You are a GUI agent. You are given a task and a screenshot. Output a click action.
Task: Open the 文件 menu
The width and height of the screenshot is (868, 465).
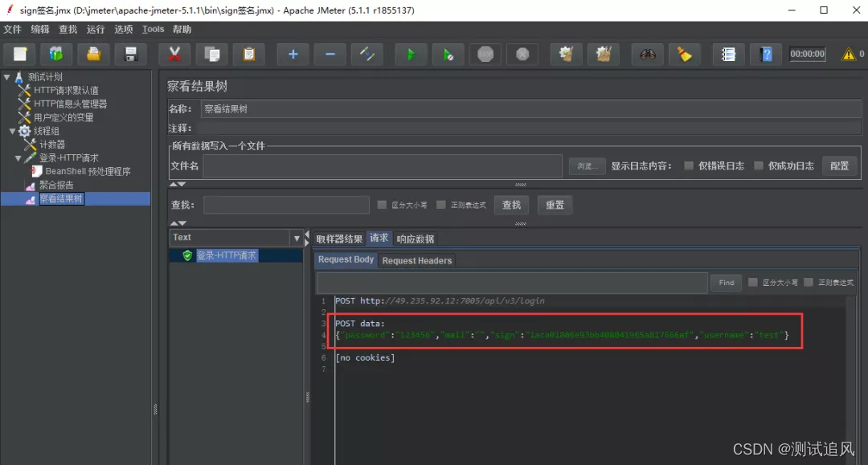coord(12,29)
